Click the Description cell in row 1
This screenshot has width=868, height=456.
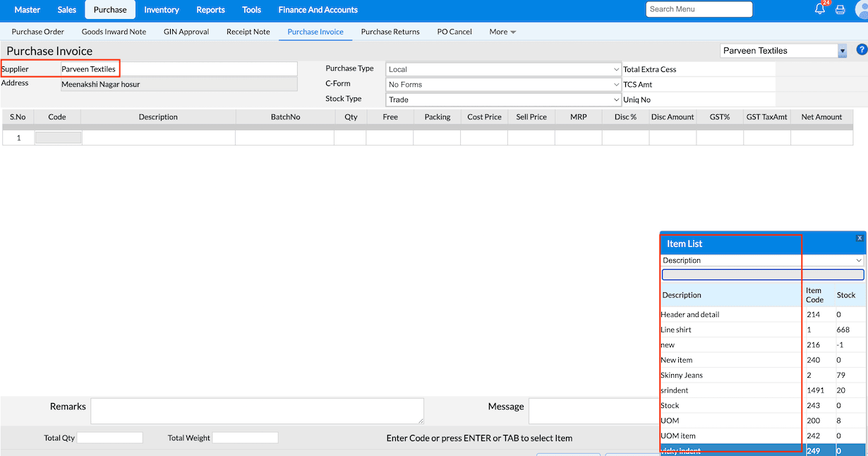click(x=158, y=138)
